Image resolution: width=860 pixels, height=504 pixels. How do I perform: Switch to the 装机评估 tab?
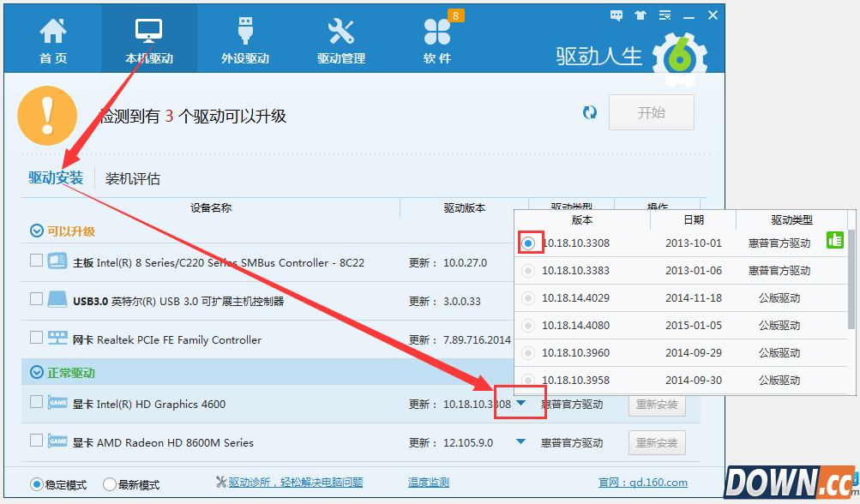132,179
